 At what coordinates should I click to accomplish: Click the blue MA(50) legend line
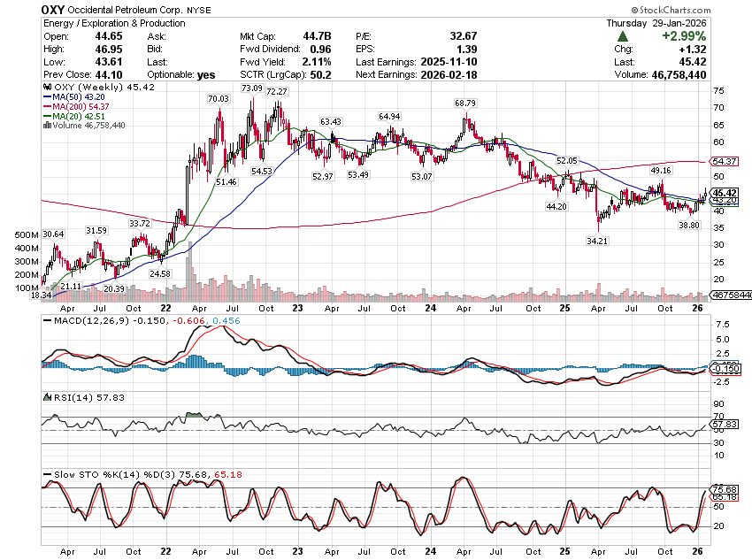coord(46,97)
